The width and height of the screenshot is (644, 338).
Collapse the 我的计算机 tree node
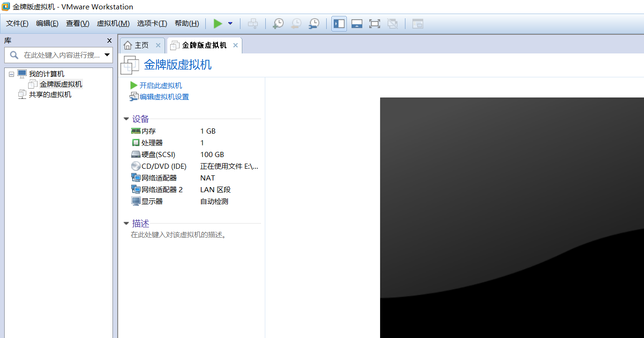[x=11, y=74]
